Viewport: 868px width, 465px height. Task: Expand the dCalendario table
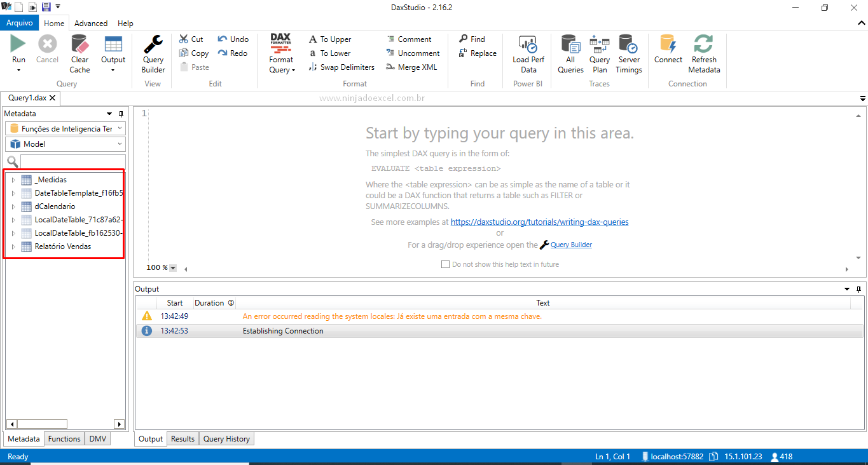click(x=13, y=206)
